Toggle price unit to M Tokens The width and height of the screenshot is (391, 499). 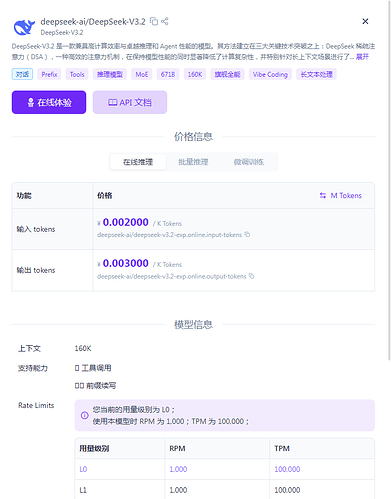[x=341, y=196]
